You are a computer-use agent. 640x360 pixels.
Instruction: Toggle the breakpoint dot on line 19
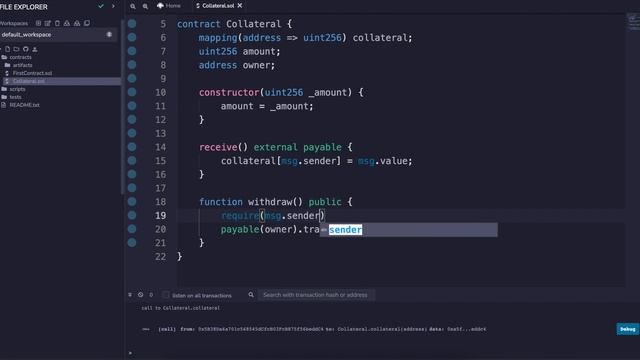(132, 215)
